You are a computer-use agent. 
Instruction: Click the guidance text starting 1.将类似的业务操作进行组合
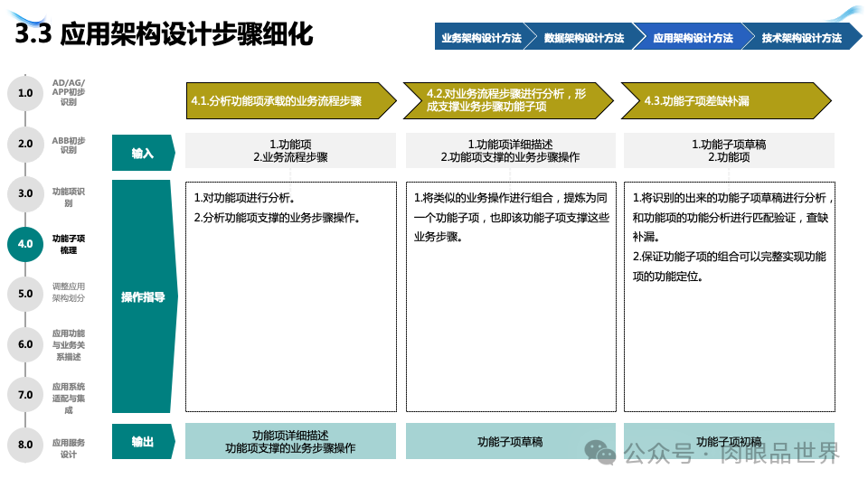(512, 218)
